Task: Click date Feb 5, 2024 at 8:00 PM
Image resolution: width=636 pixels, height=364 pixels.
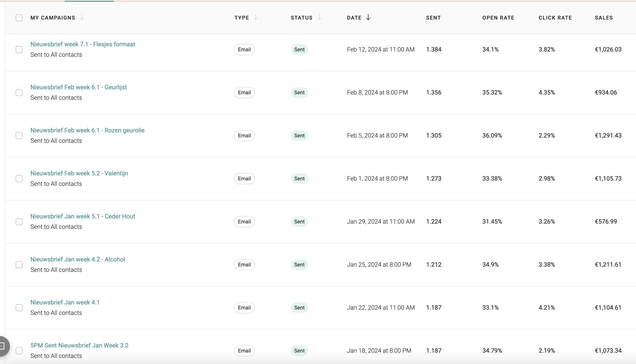Action: click(377, 136)
